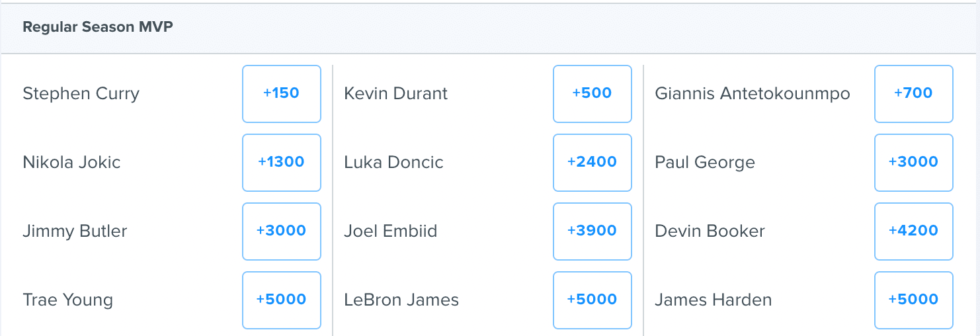Pick Devin Booker +4200 odds
Screen dimensions: 980x336
(x=914, y=231)
